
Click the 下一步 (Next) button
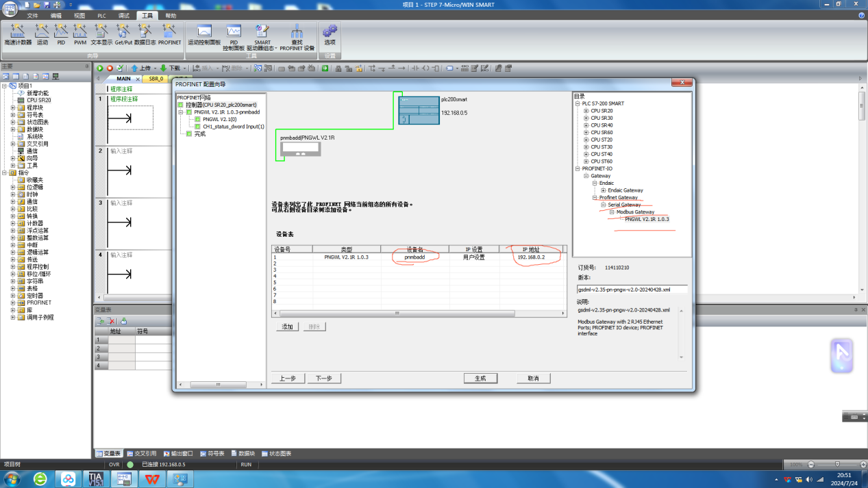[324, 378]
